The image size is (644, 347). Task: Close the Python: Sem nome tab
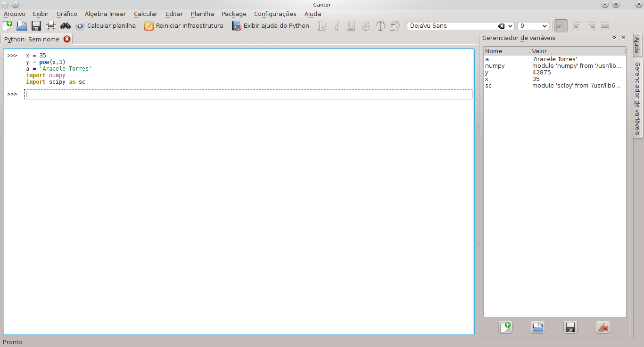[67, 39]
